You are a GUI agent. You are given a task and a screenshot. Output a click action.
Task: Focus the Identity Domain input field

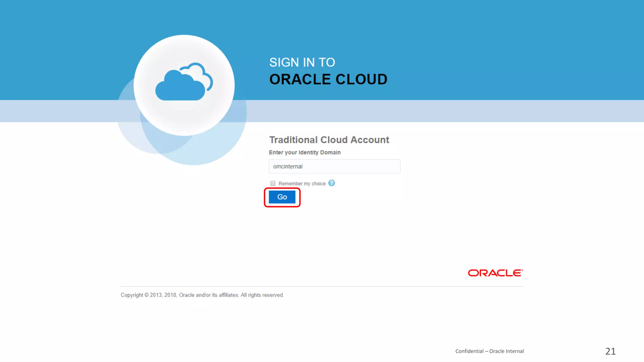(x=335, y=166)
